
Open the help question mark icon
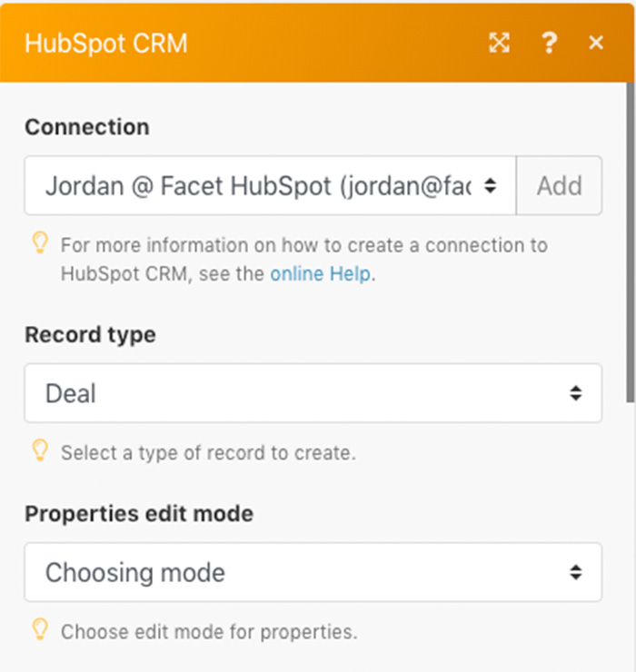pos(550,43)
